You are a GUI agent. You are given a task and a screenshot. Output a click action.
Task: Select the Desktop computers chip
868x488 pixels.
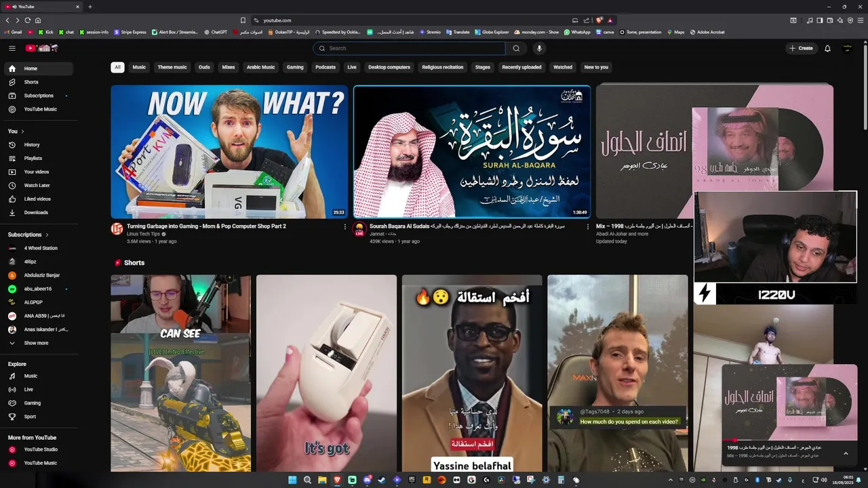[x=389, y=67]
